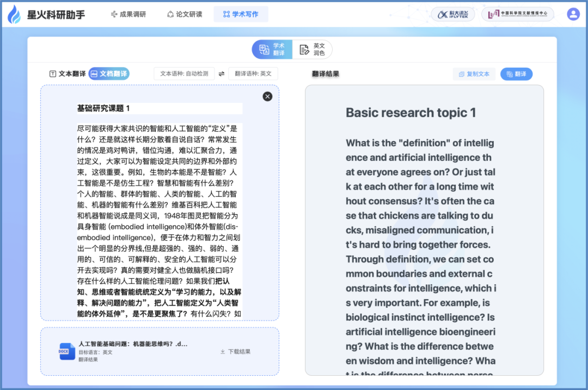Open the 文本语种 自动检测 dropdown
This screenshot has width=588, height=390.
coord(184,74)
